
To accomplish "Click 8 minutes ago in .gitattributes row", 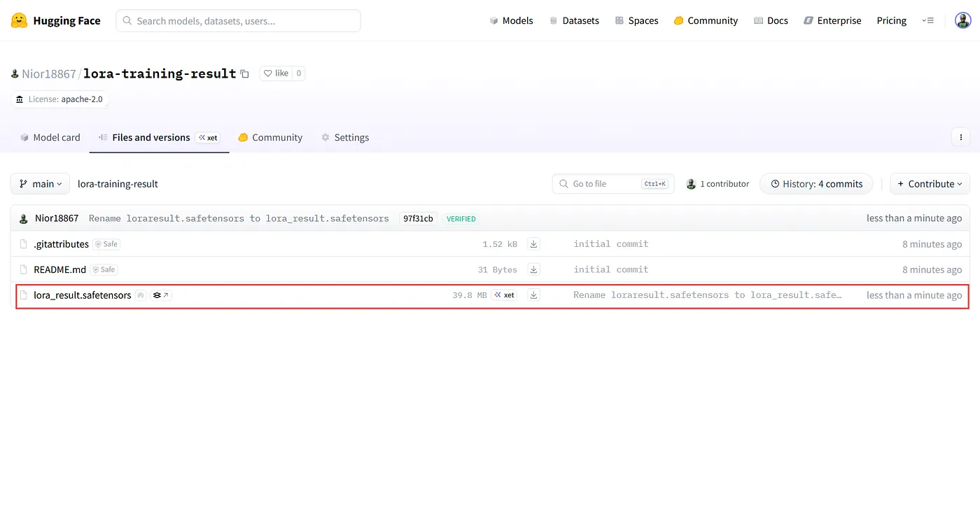I will click(932, 244).
